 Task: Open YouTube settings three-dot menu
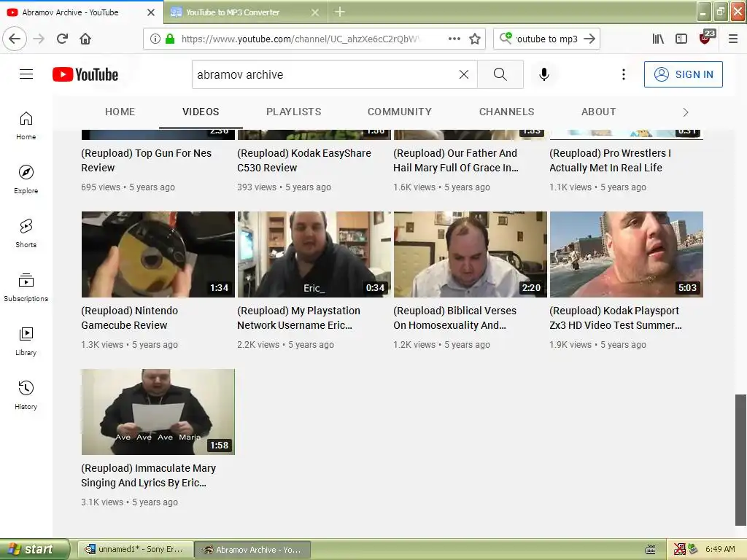624,74
